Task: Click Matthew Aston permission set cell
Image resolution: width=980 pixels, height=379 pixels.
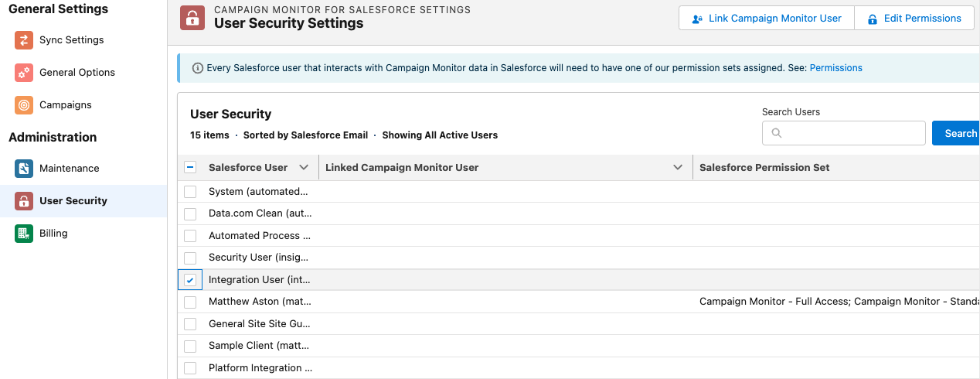Action: click(x=839, y=302)
